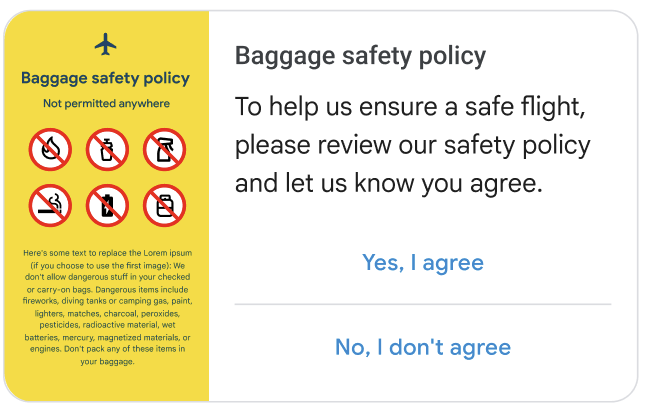Click the yellow Baggage safety policy heading

coord(105,78)
